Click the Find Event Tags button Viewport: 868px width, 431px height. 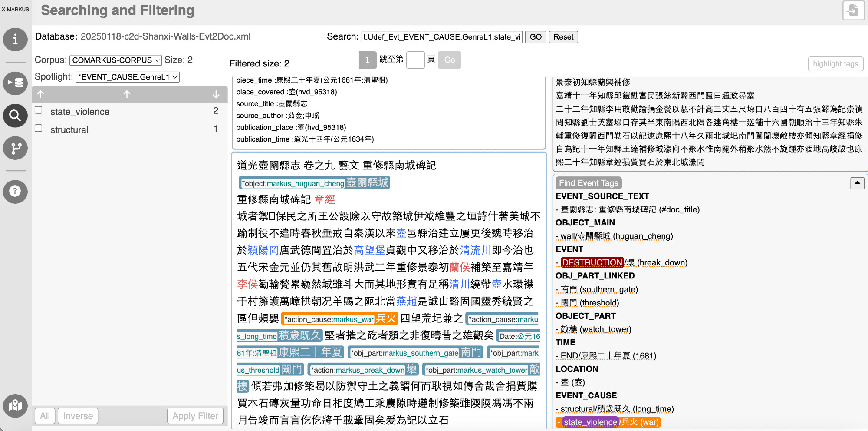pyautogui.click(x=589, y=183)
